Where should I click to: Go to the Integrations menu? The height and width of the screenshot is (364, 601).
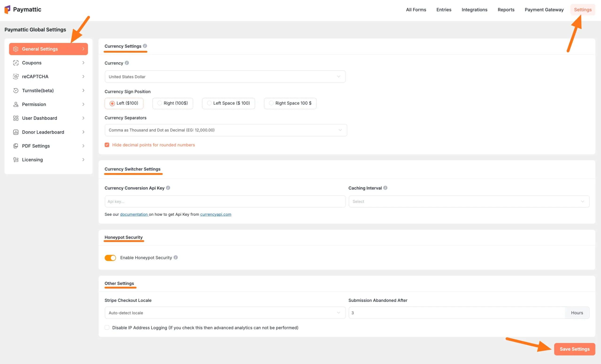point(474,10)
